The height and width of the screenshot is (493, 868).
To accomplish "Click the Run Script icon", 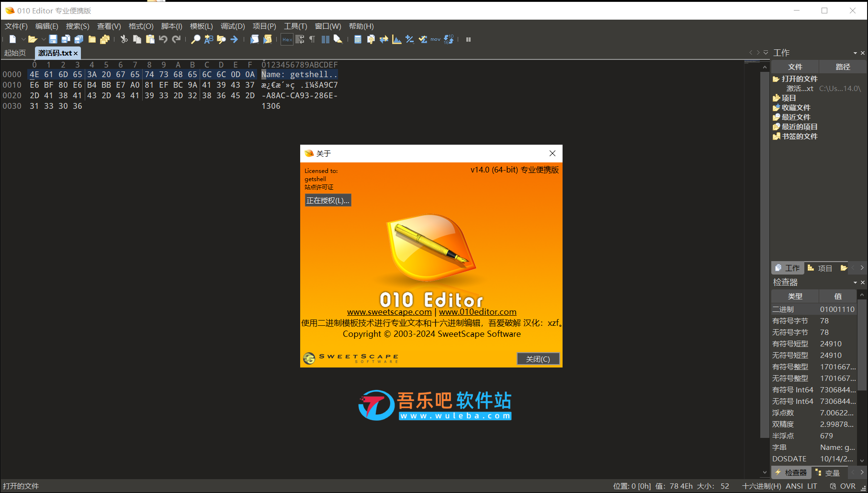I will click(255, 39).
